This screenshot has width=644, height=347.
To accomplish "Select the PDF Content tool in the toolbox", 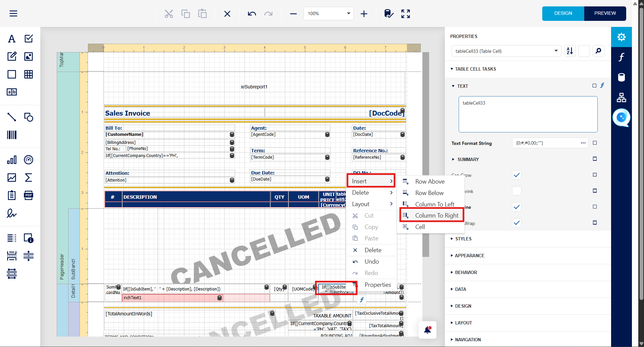I will (x=29, y=195).
